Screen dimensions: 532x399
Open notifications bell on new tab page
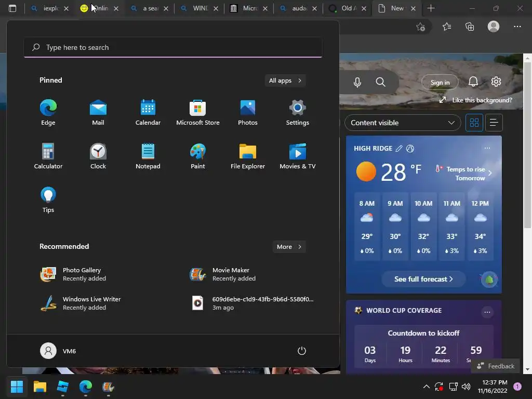click(473, 82)
